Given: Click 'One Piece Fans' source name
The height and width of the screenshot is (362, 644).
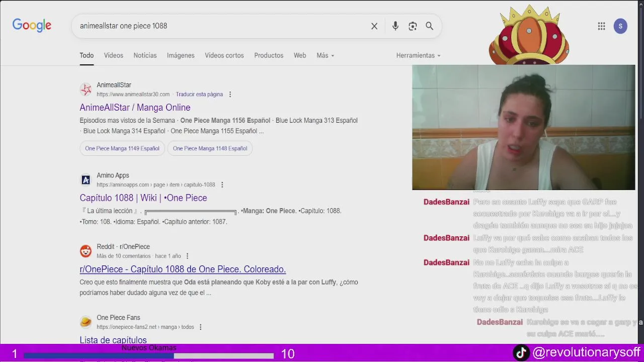Looking at the screenshot, I should point(119,318).
